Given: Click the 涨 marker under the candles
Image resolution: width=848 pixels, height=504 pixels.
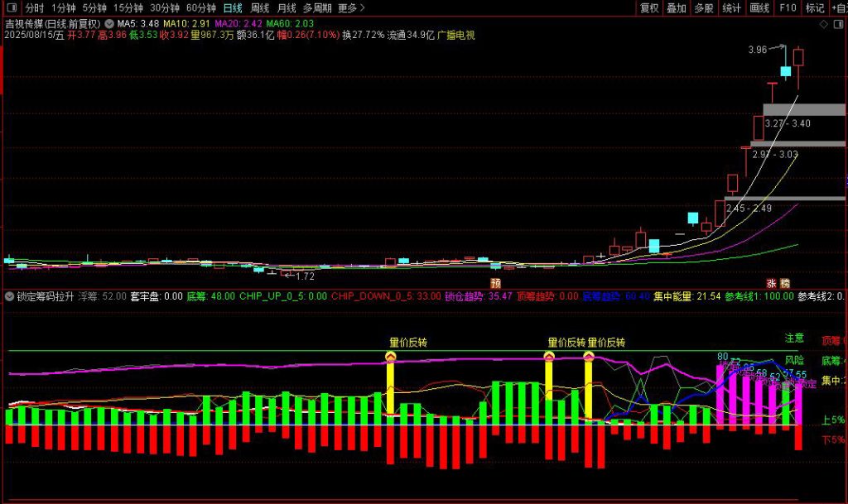Looking at the screenshot, I should pos(771,282).
